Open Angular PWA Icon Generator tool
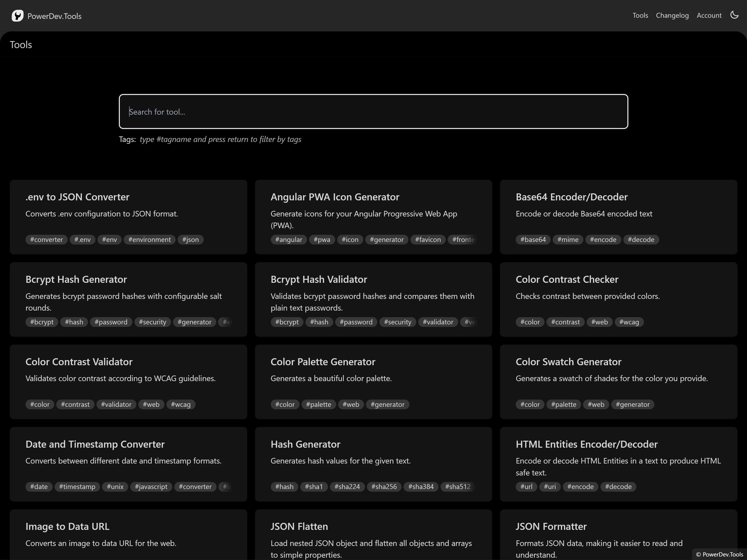The height and width of the screenshot is (560, 747). pos(334,197)
